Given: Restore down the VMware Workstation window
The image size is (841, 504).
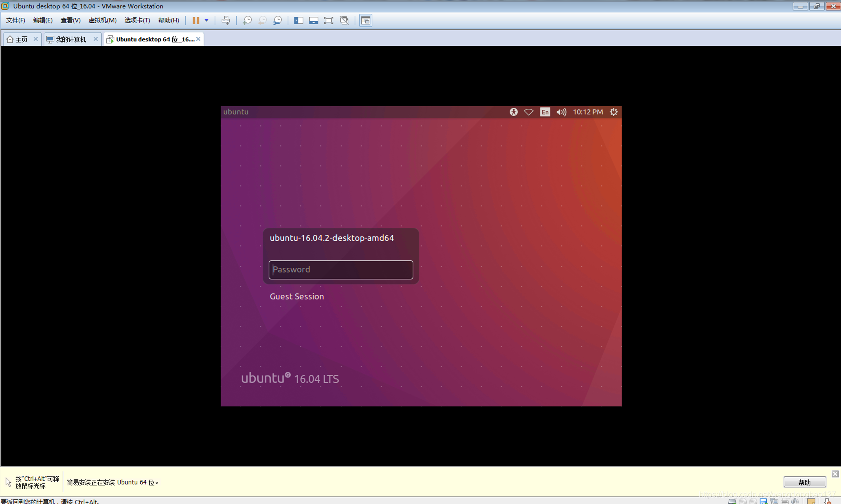Looking at the screenshot, I should [x=816, y=6].
